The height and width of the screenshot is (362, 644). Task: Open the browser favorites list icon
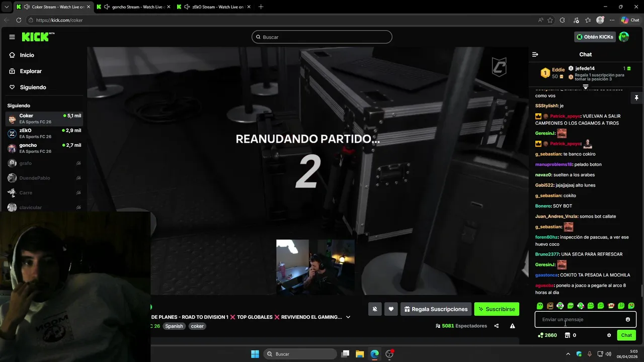click(x=588, y=20)
